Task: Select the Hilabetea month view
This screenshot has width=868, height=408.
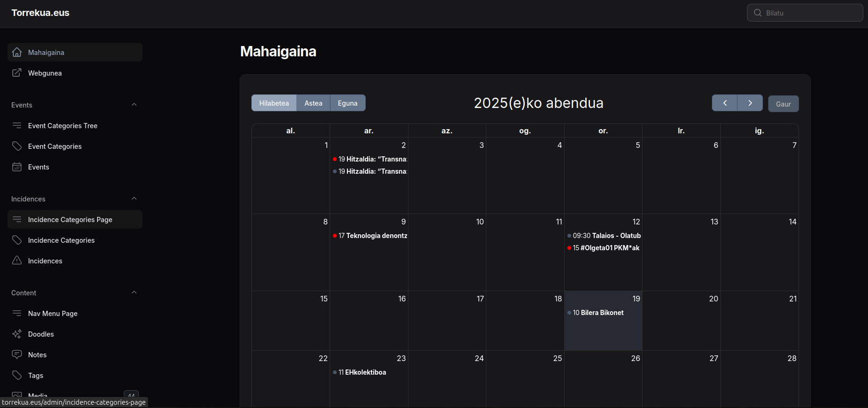Action: point(274,103)
